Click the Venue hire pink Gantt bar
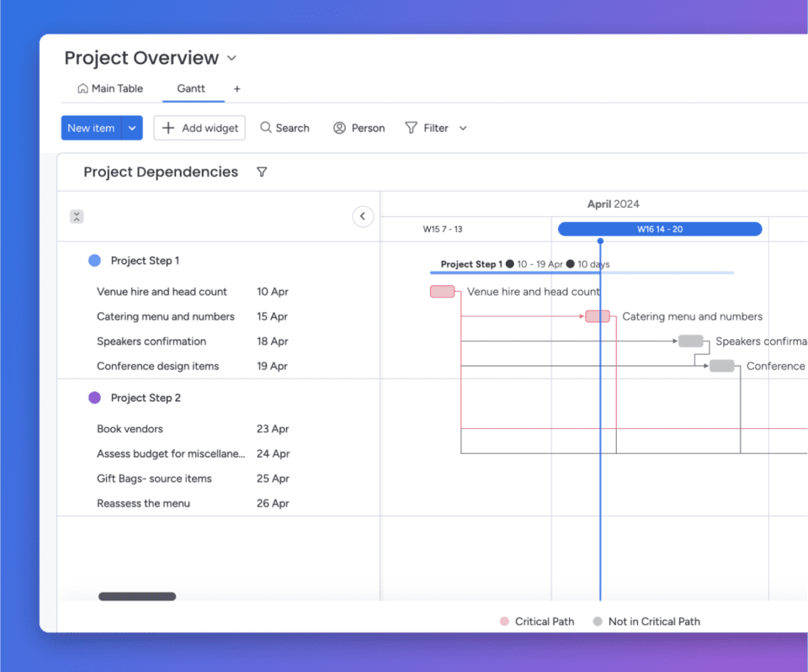The image size is (808, 672). point(442,292)
